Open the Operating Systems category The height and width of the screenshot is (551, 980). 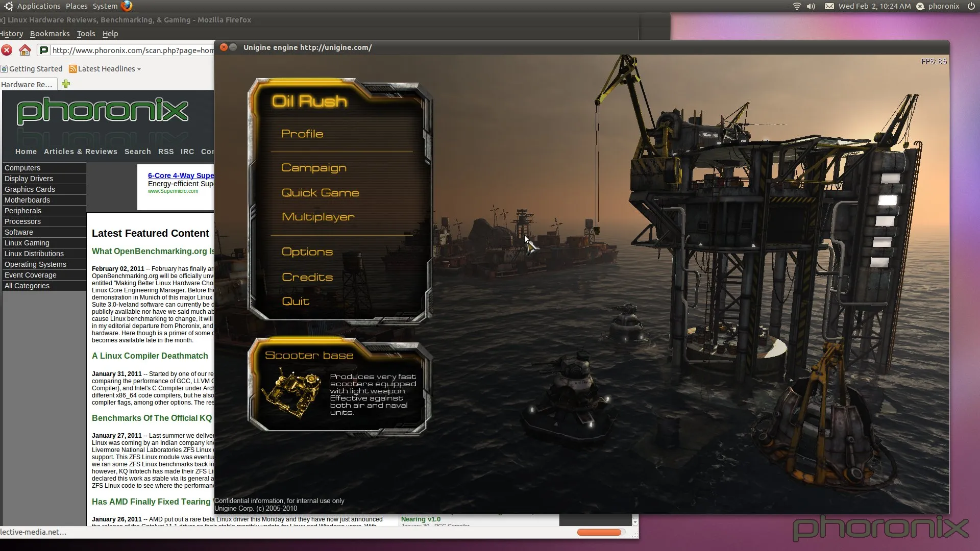click(x=44, y=264)
